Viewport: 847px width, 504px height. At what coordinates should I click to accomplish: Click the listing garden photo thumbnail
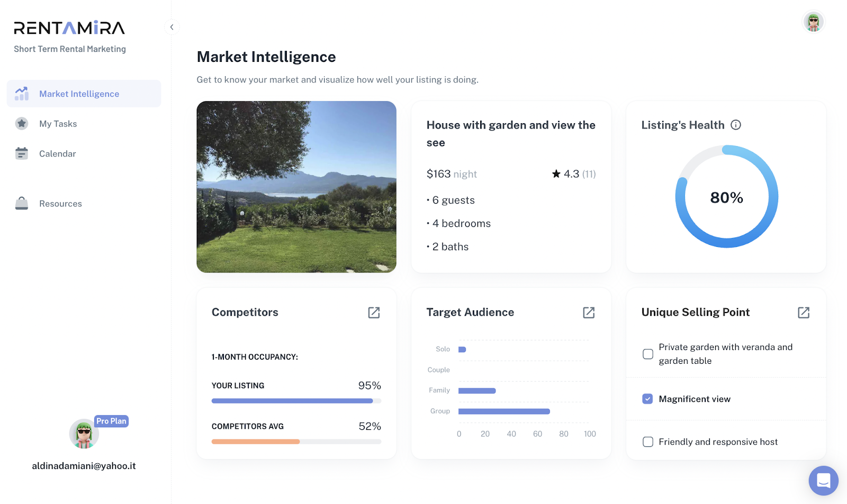pyautogui.click(x=296, y=187)
